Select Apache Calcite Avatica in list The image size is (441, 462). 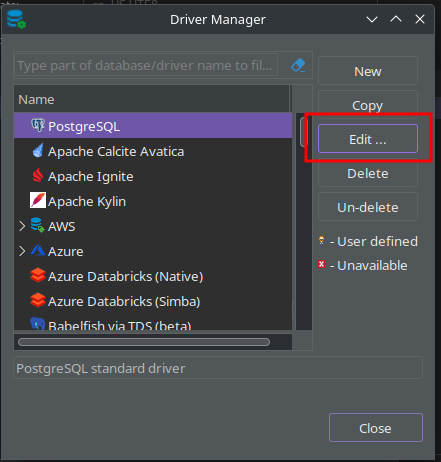pyautogui.click(x=153, y=151)
